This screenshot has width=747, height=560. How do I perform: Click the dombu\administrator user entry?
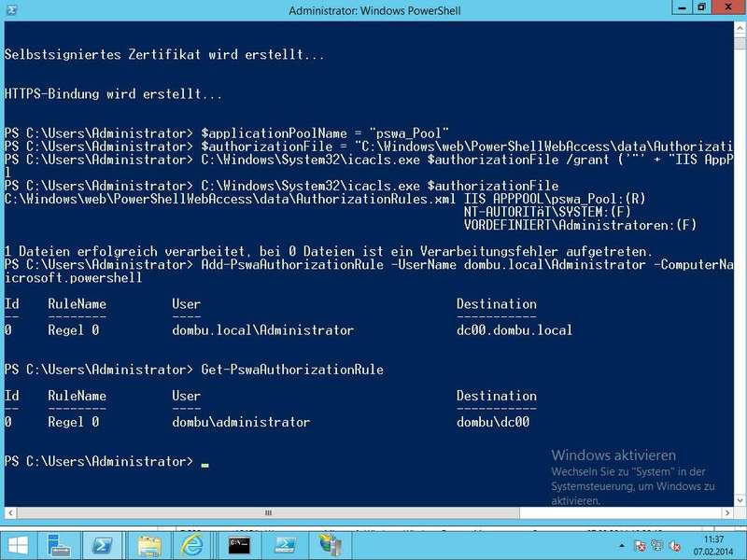(x=241, y=422)
